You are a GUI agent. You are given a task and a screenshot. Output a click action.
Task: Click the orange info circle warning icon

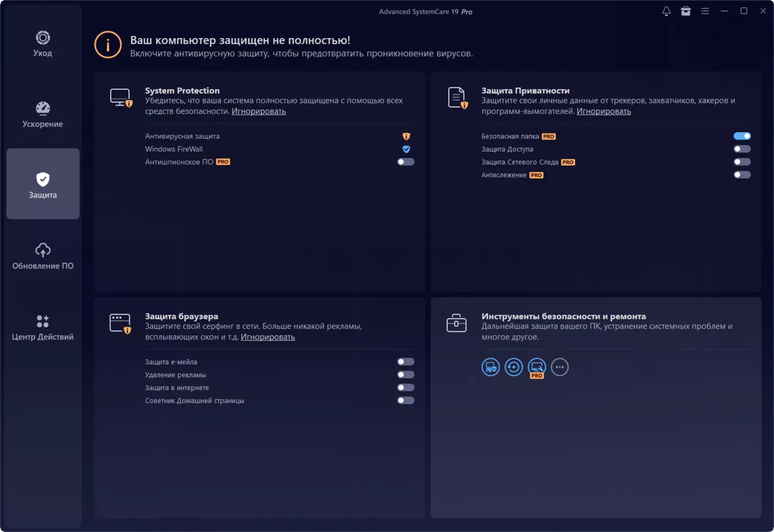[x=108, y=45]
